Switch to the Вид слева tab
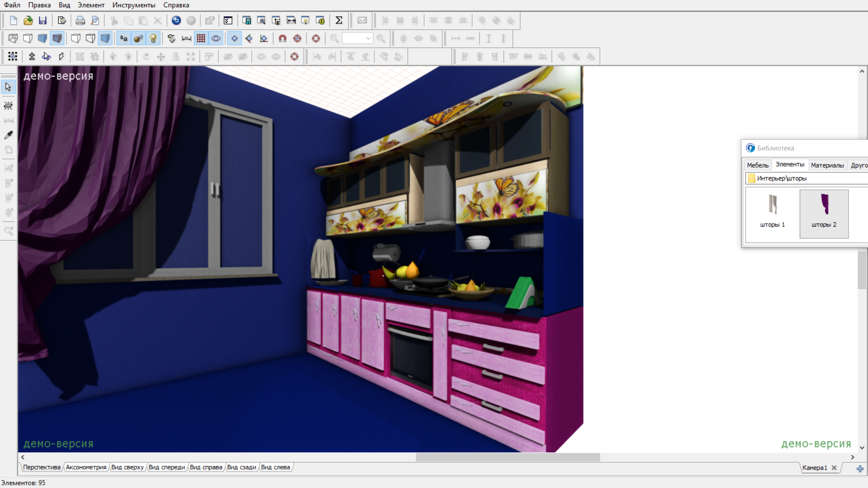 (x=275, y=467)
